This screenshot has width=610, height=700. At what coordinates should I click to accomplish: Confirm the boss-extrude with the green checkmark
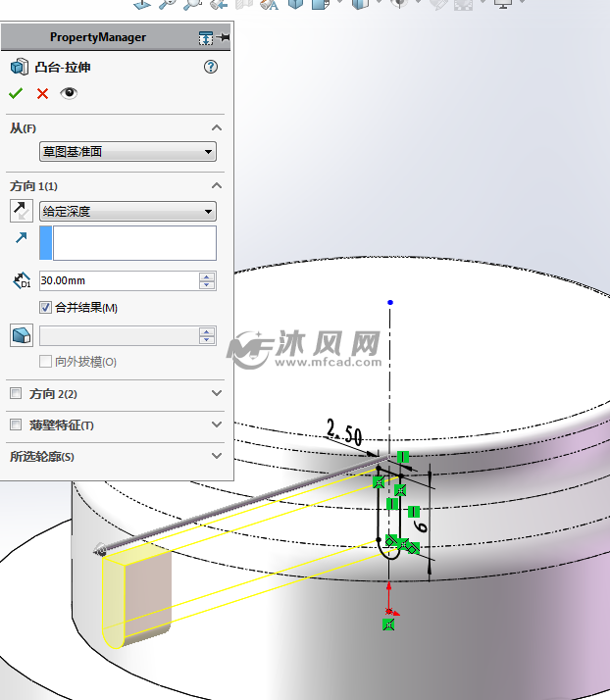16,93
